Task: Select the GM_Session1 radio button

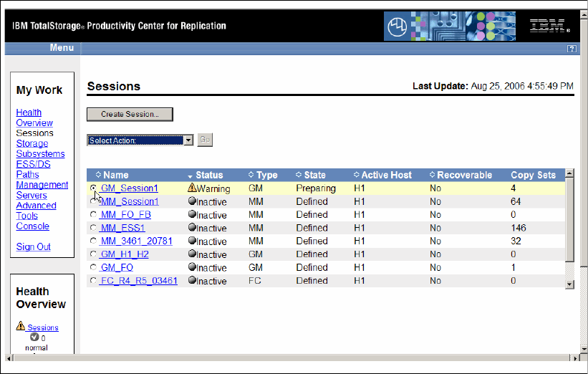Action: [x=93, y=188]
